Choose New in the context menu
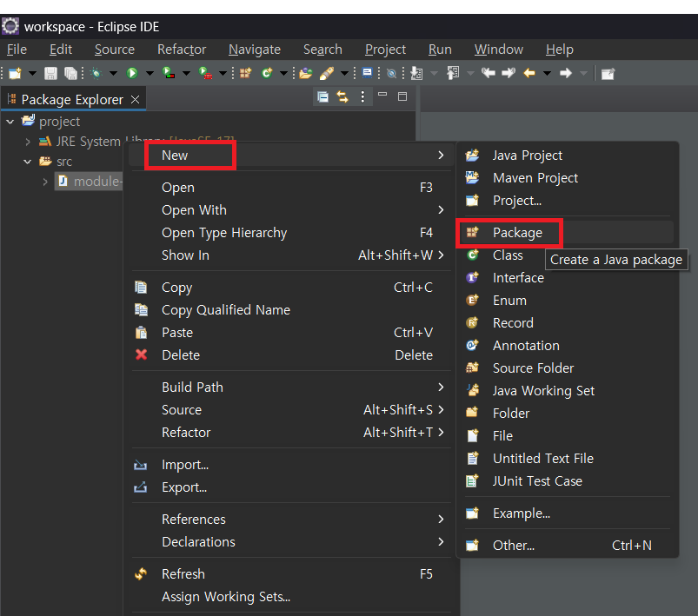 [x=291, y=156]
